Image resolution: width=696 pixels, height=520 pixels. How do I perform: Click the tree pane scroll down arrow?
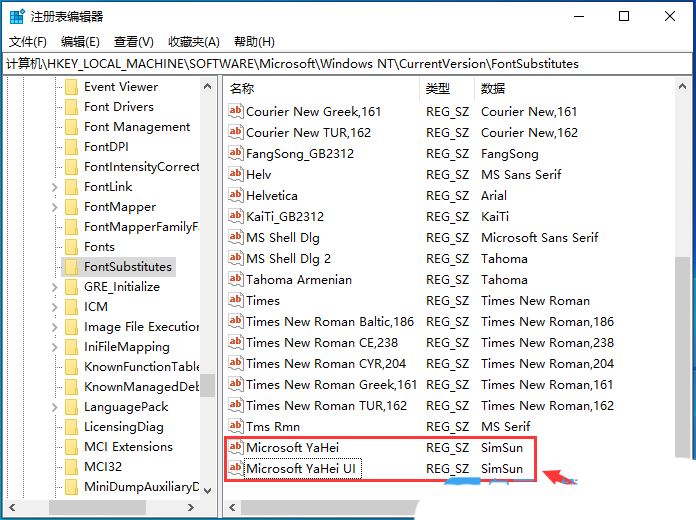(x=207, y=491)
